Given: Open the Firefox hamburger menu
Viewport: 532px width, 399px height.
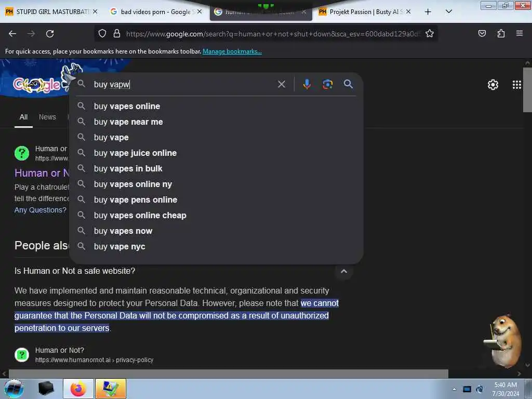Looking at the screenshot, I should point(519,33).
